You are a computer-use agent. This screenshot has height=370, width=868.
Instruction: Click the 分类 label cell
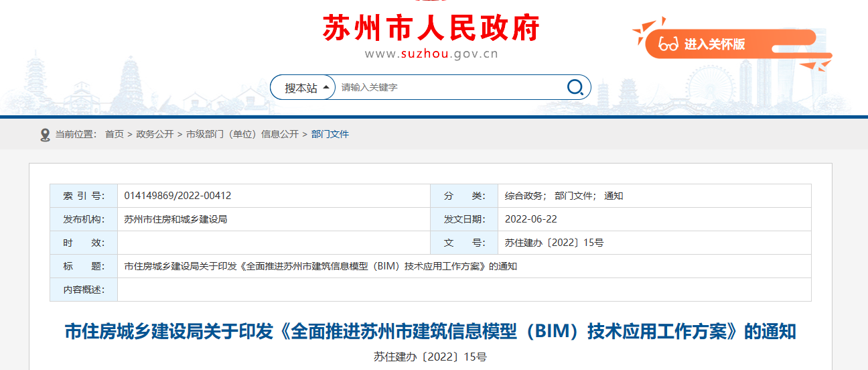[x=464, y=196]
